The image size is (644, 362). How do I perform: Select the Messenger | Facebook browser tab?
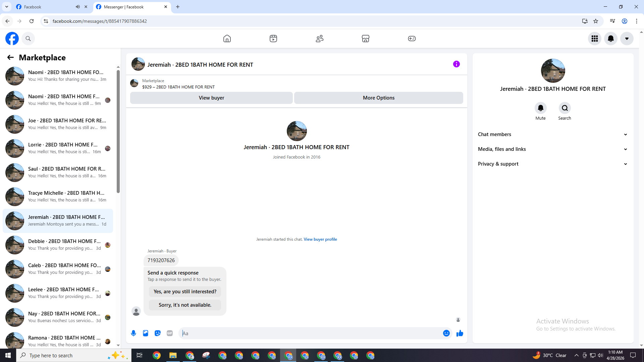(x=132, y=7)
